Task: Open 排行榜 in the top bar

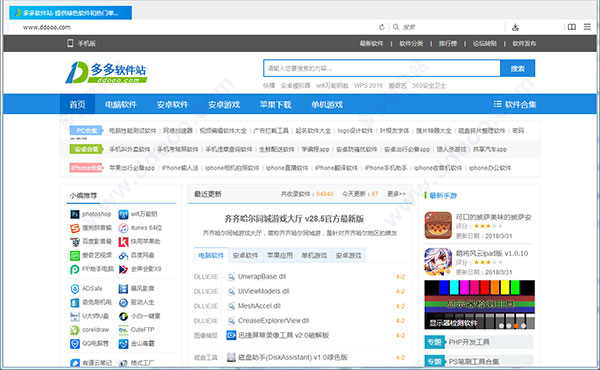Action: [x=448, y=44]
